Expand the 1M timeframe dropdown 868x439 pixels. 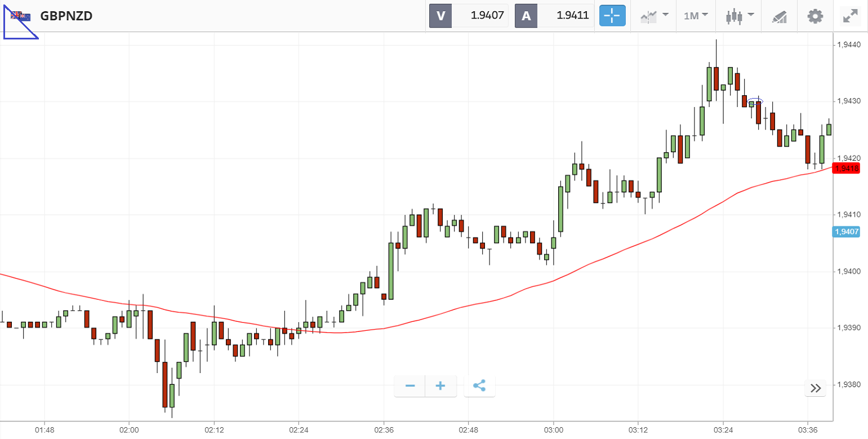tap(696, 16)
